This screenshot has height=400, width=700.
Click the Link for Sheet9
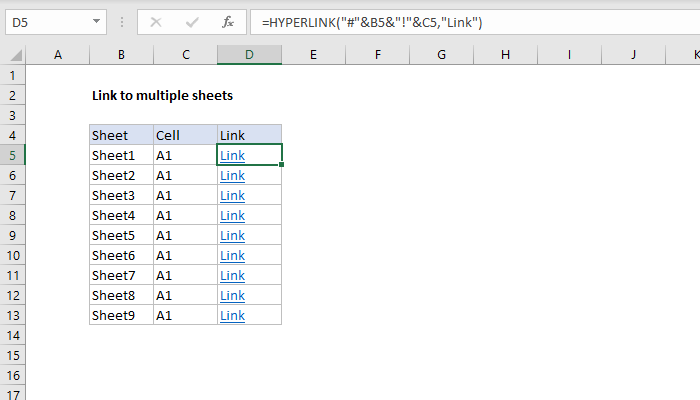pos(232,315)
